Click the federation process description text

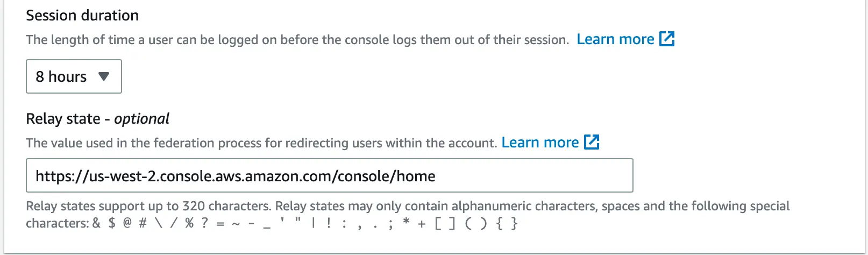click(x=261, y=143)
